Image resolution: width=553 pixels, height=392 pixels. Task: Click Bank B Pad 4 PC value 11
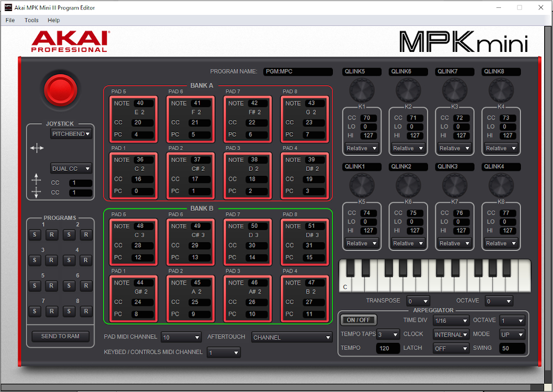click(315, 314)
